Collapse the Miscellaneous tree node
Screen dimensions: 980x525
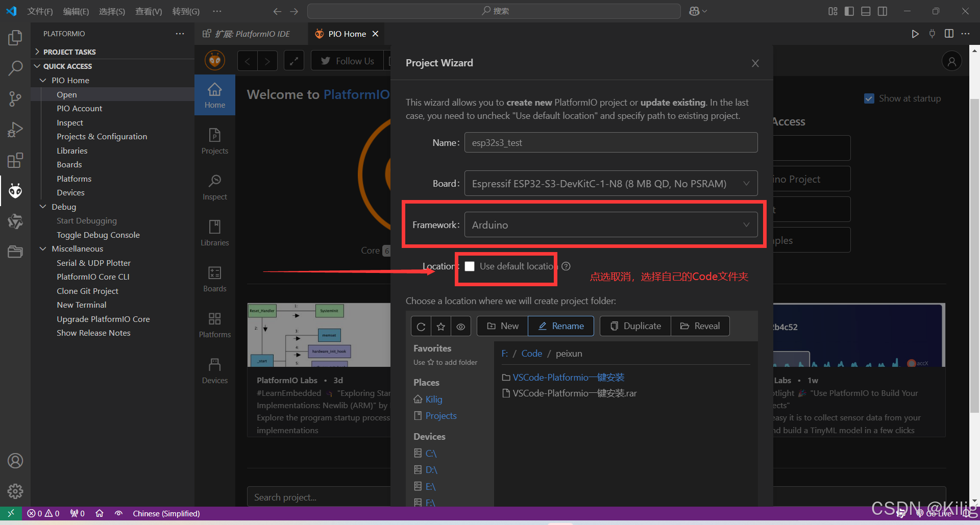(x=43, y=248)
